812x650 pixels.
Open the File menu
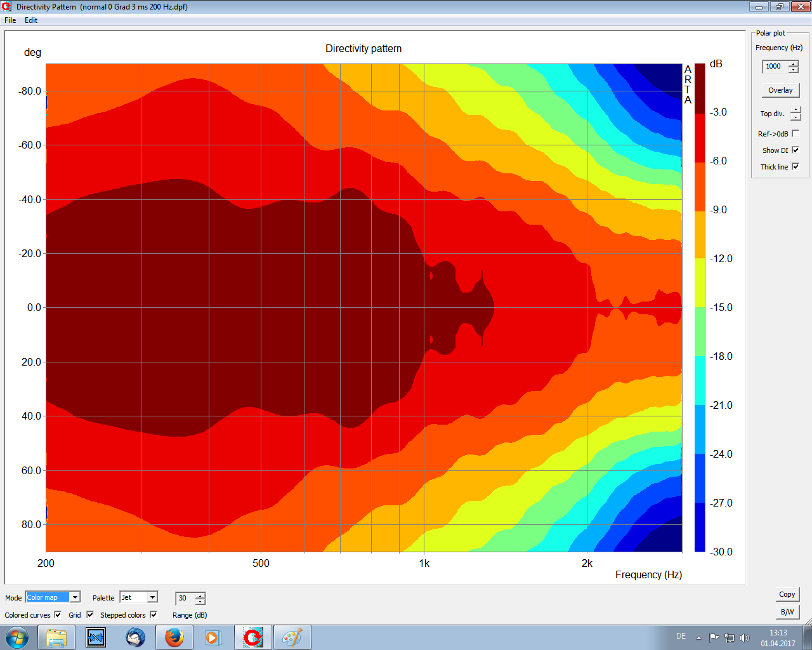(x=10, y=20)
